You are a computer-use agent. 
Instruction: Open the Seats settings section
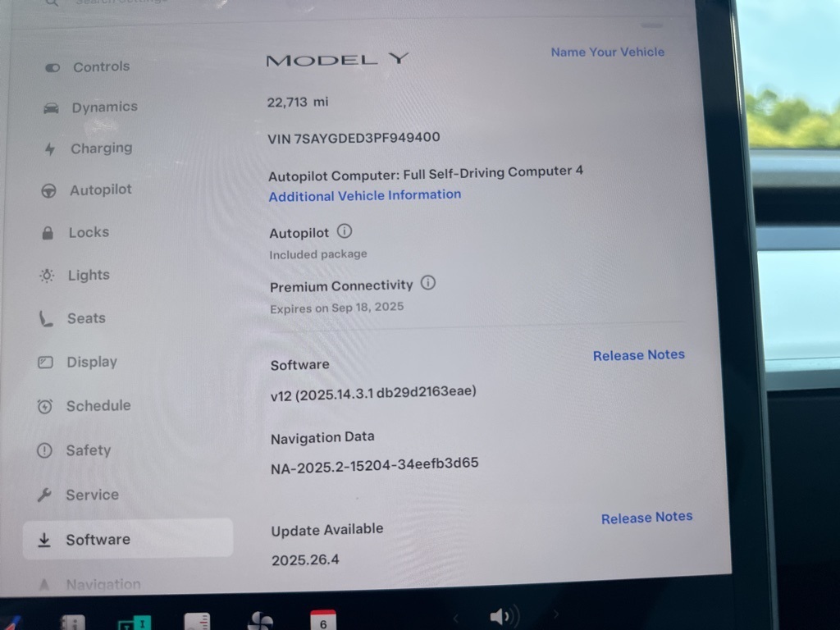coord(85,318)
